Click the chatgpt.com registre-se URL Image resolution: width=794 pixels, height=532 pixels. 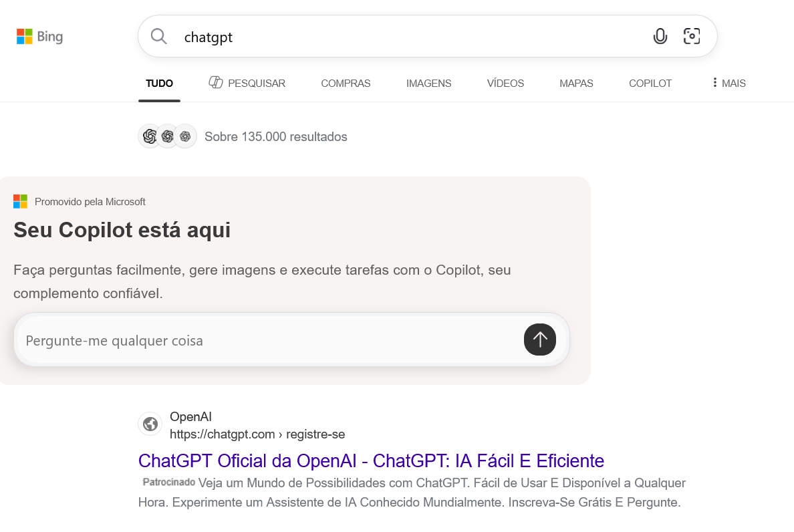point(257,434)
